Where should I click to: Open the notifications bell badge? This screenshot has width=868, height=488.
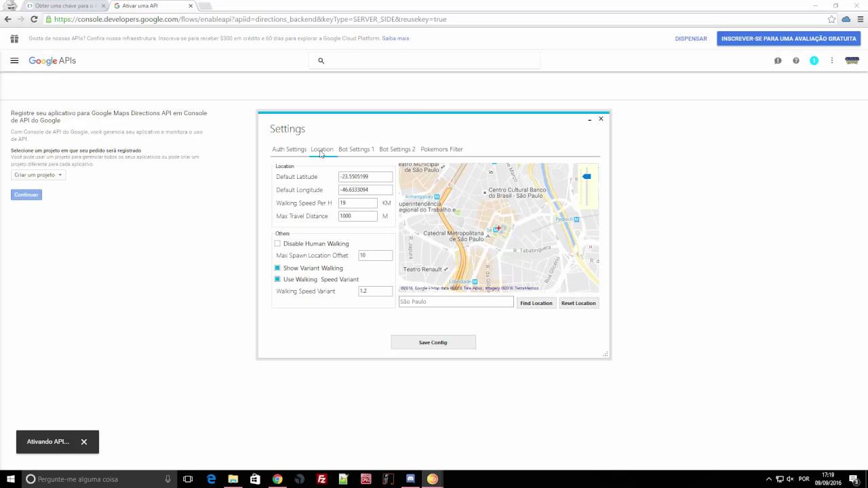click(x=814, y=61)
